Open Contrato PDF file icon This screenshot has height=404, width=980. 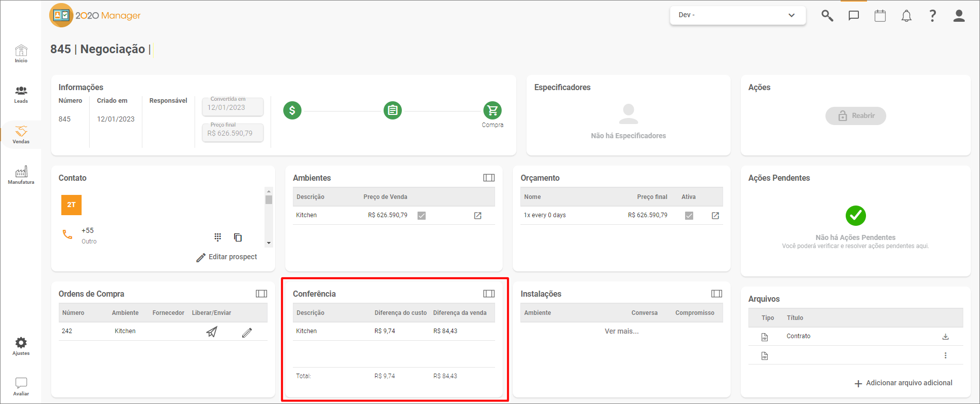point(765,337)
